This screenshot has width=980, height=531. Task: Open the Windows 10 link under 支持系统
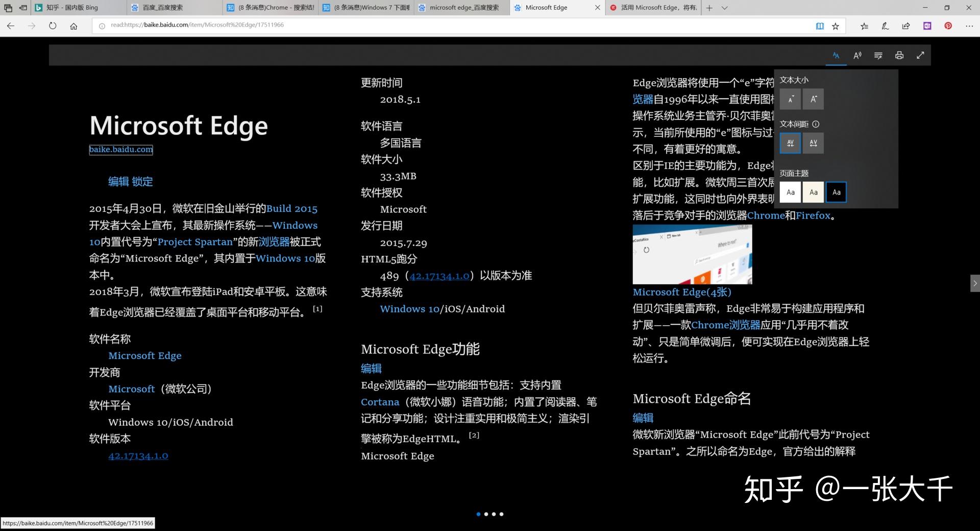(410, 309)
